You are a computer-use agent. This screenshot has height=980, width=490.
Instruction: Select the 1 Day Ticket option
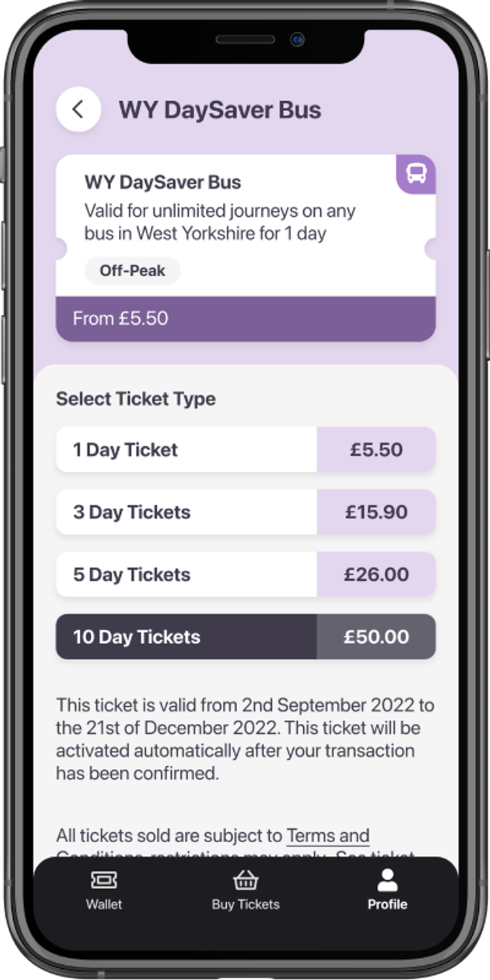pyautogui.click(x=186, y=449)
